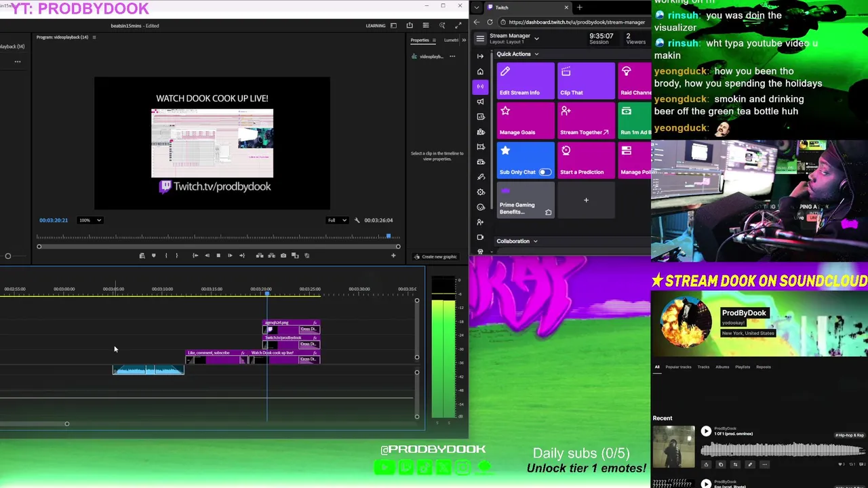Open Properties panel menu icon
The image size is (868, 488).
(x=434, y=40)
